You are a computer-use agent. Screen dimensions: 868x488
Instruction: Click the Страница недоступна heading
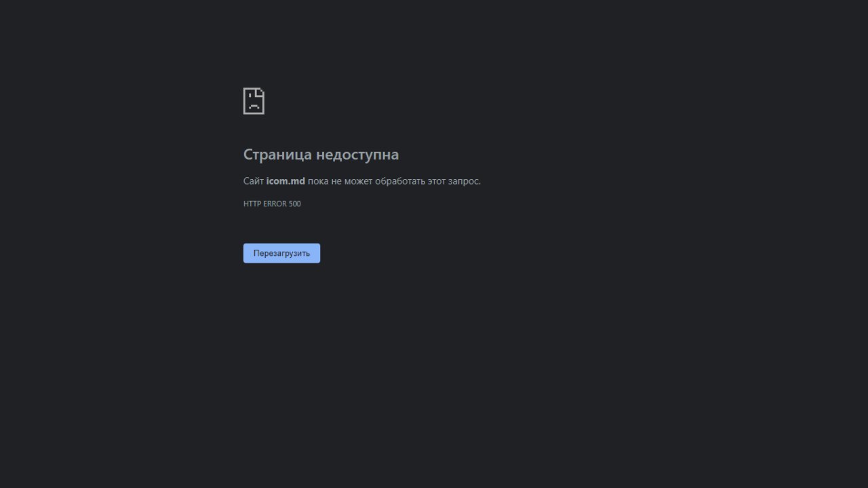tap(321, 155)
